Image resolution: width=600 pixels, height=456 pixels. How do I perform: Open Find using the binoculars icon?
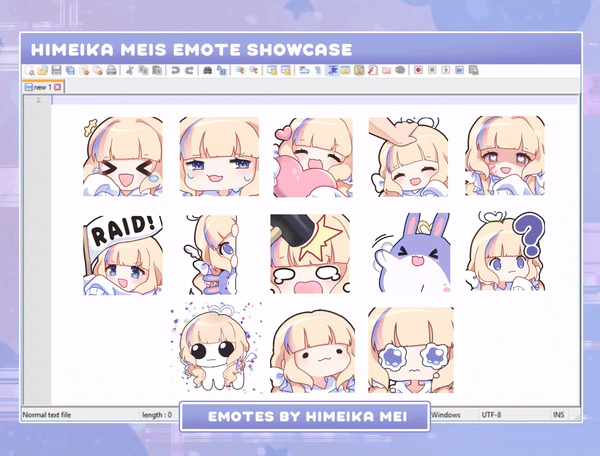click(207, 71)
